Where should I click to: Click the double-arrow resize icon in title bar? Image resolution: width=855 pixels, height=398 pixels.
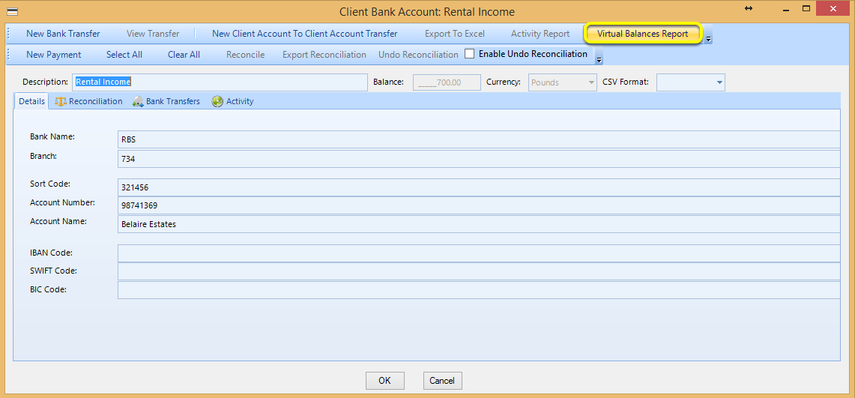tap(749, 9)
